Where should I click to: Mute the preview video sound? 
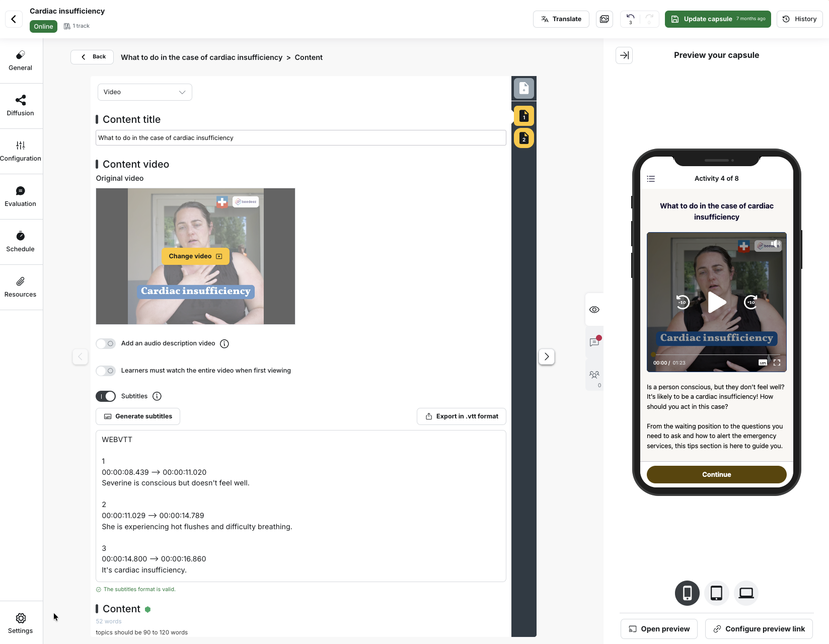(x=775, y=244)
